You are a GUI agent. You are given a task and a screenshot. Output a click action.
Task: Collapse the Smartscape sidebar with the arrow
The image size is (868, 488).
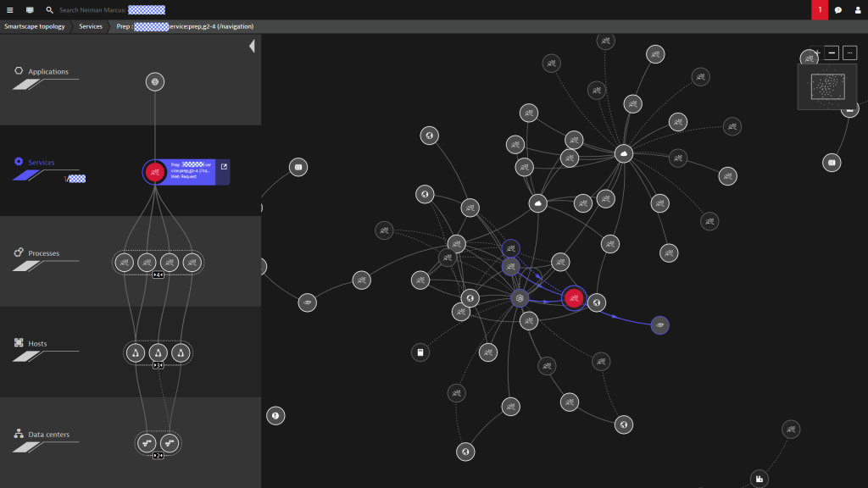(251, 45)
